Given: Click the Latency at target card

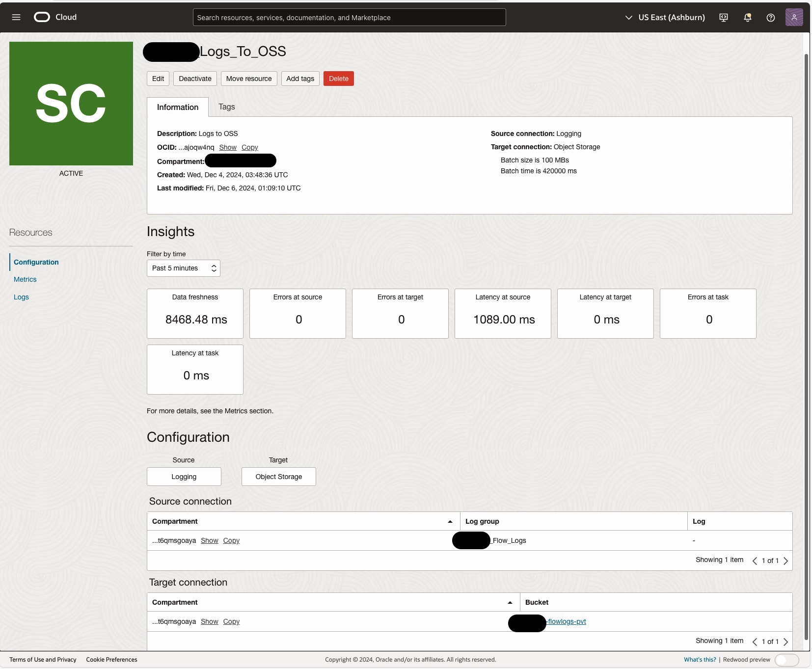Looking at the screenshot, I should (605, 314).
